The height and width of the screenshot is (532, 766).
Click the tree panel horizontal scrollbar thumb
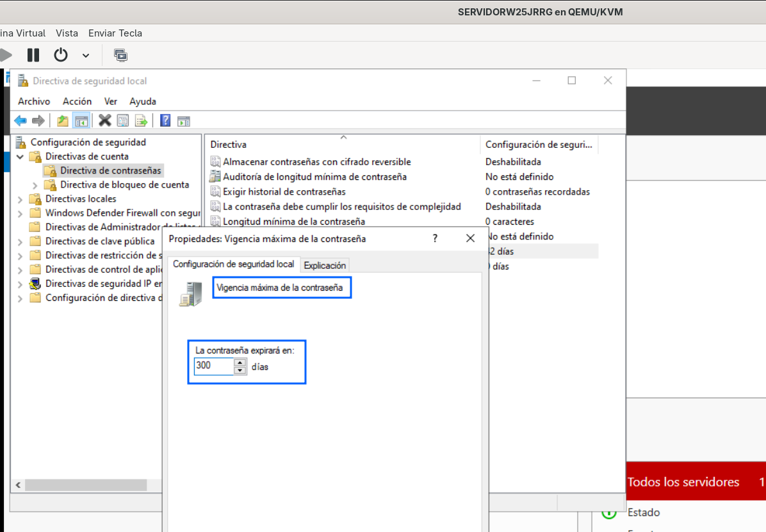click(86, 485)
